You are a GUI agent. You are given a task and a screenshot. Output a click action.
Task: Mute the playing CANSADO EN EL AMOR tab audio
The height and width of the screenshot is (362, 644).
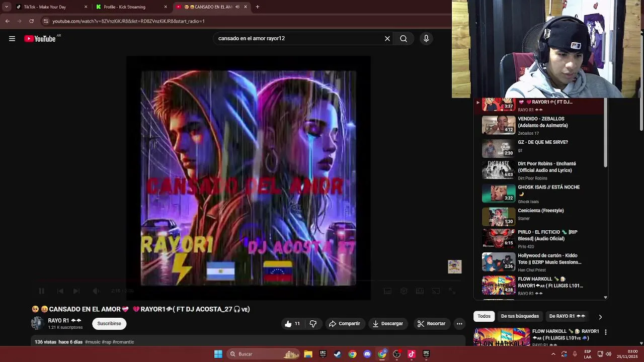237,7
